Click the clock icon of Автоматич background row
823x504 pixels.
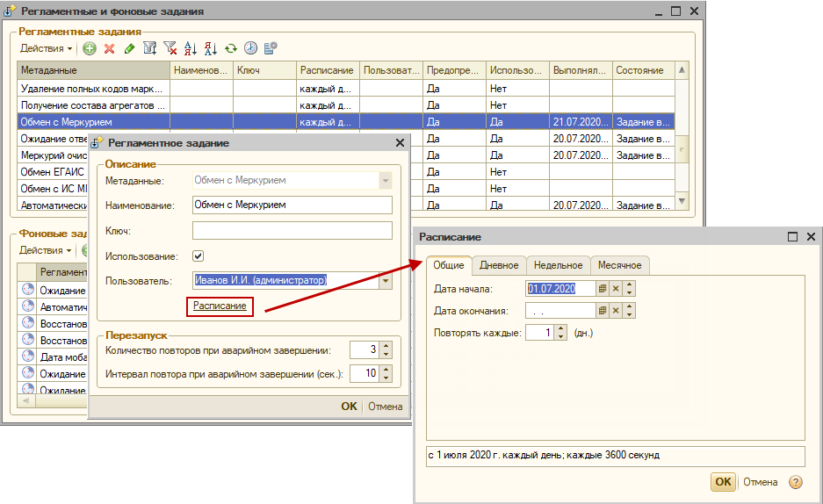(x=28, y=306)
